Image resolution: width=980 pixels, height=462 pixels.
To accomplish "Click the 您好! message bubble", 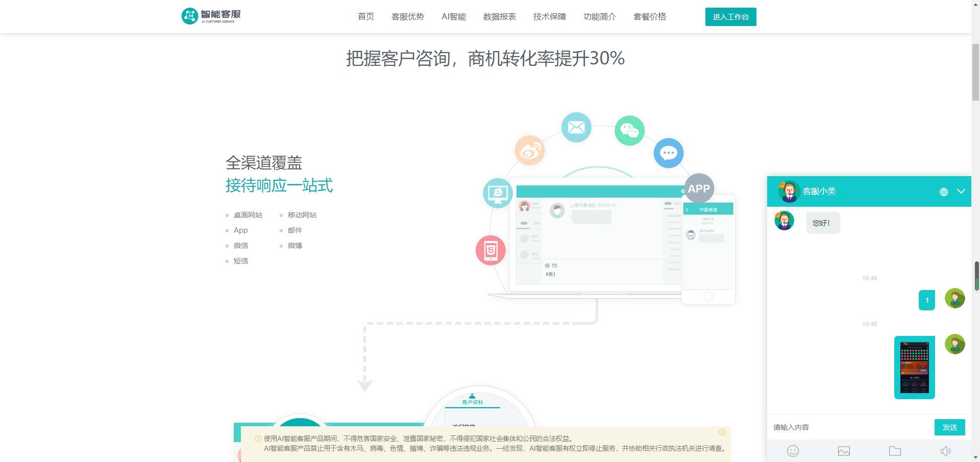I will pos(823,223).
